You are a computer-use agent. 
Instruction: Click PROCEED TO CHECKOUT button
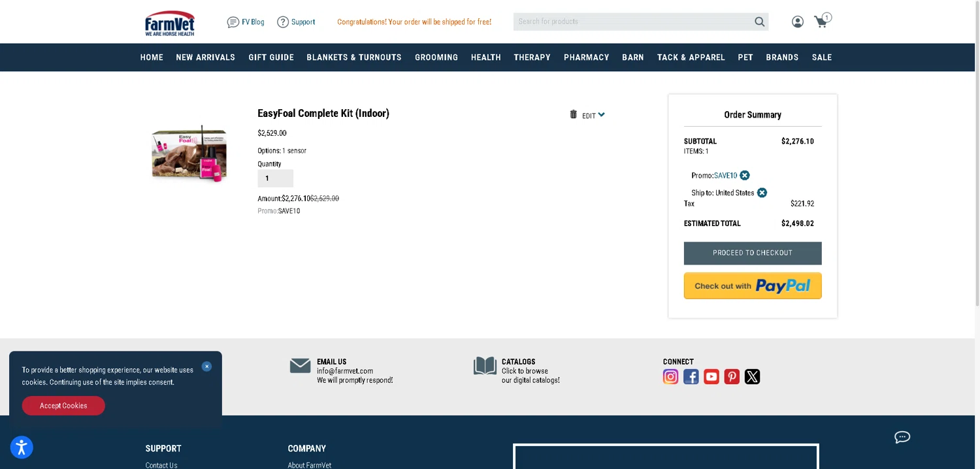[753, 253]
